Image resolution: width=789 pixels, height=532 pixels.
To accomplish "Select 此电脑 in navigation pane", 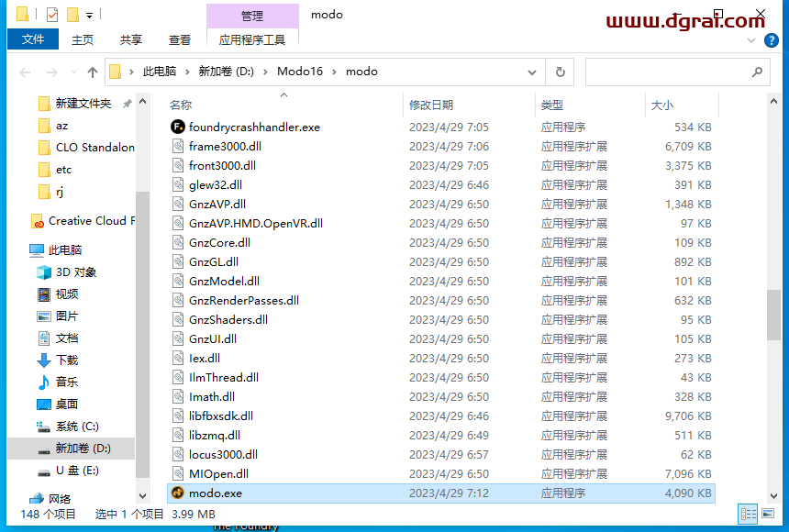I will 65,250.
